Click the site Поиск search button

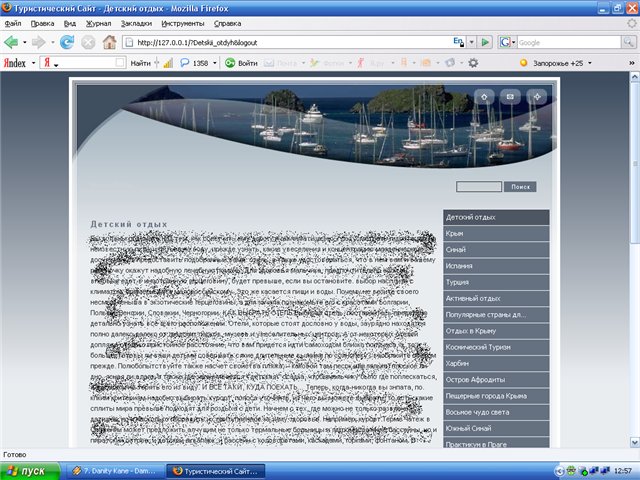520,187
